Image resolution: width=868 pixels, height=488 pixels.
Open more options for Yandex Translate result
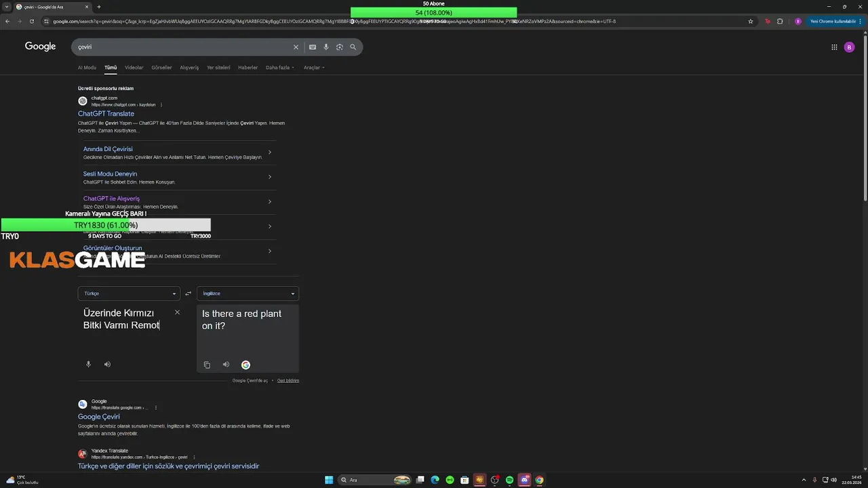(194, 457)
